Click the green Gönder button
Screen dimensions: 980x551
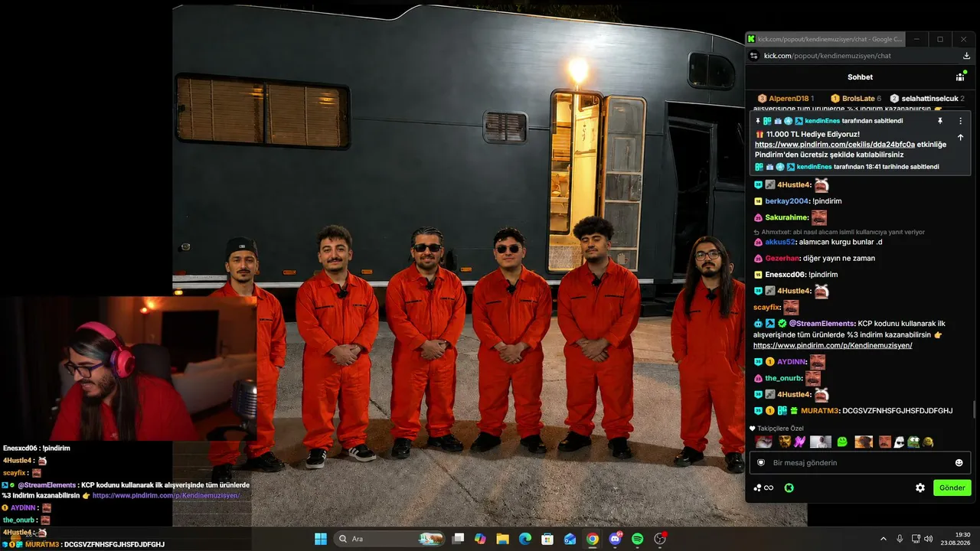point(952,487)
